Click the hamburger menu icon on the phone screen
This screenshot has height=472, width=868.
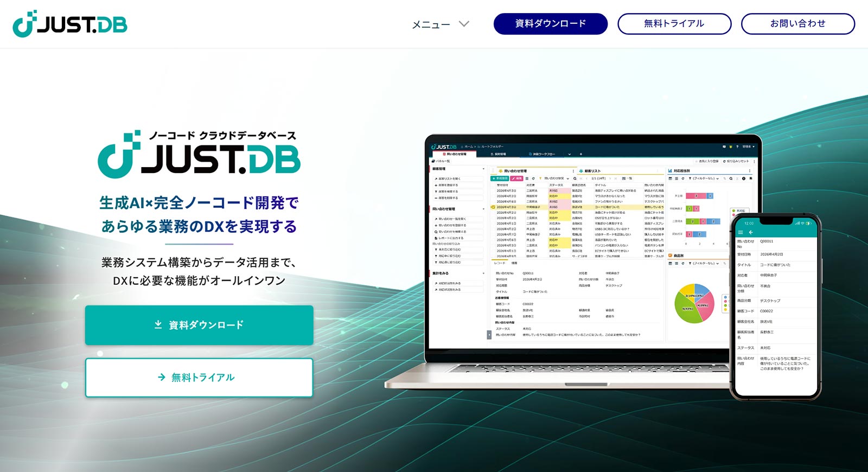(741, 232)
